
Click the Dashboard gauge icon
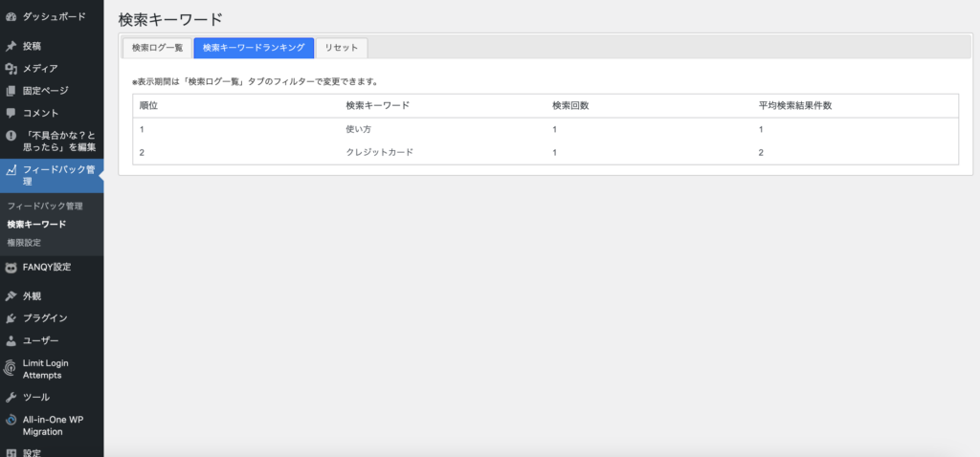point(11,17)
